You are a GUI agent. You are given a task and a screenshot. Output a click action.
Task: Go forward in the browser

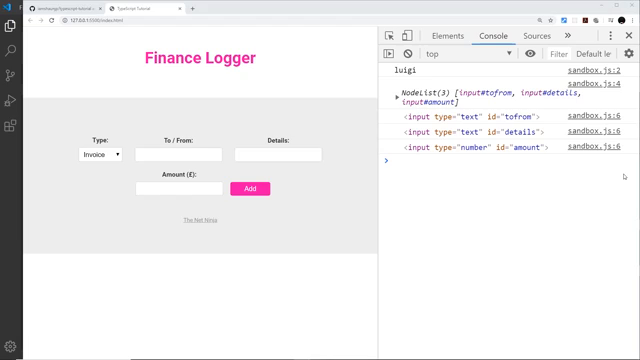pyautogui.click(x=41, y=20)
